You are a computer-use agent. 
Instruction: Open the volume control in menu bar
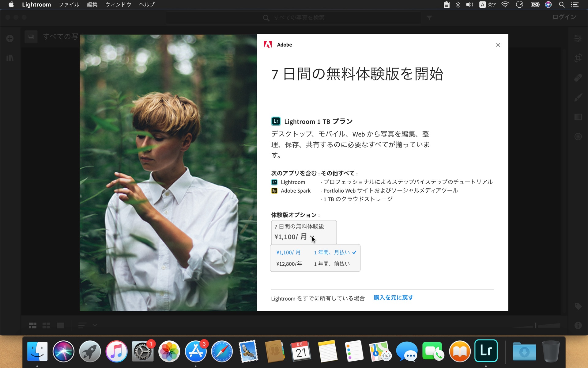469,5
